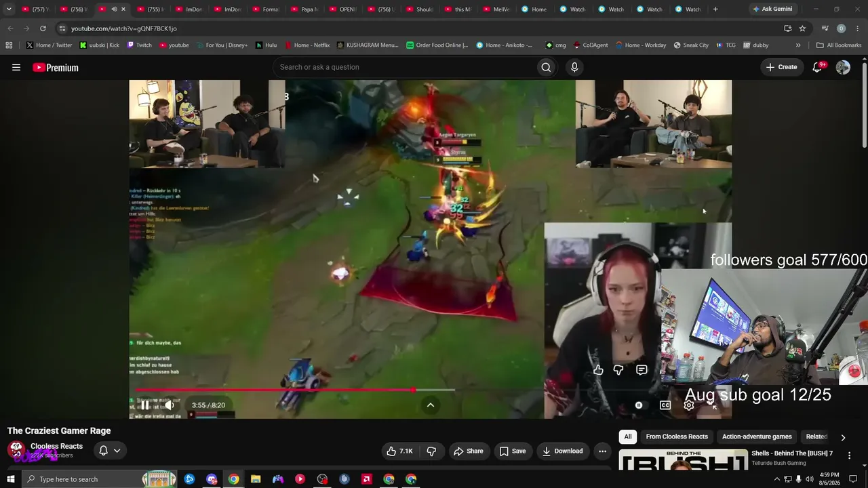868x488 pixels.
Task: Select From Clooless Reacts chip
Action: (x=677, y=437)
